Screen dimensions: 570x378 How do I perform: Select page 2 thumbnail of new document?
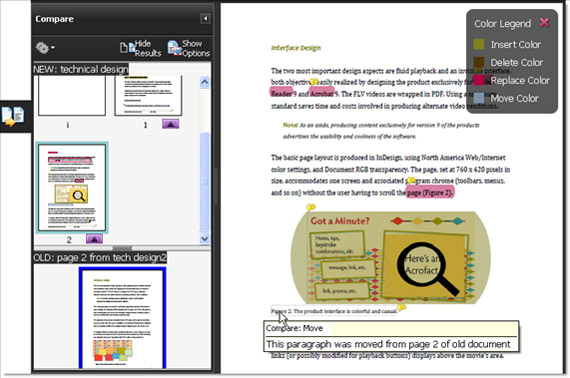(72, 187)
